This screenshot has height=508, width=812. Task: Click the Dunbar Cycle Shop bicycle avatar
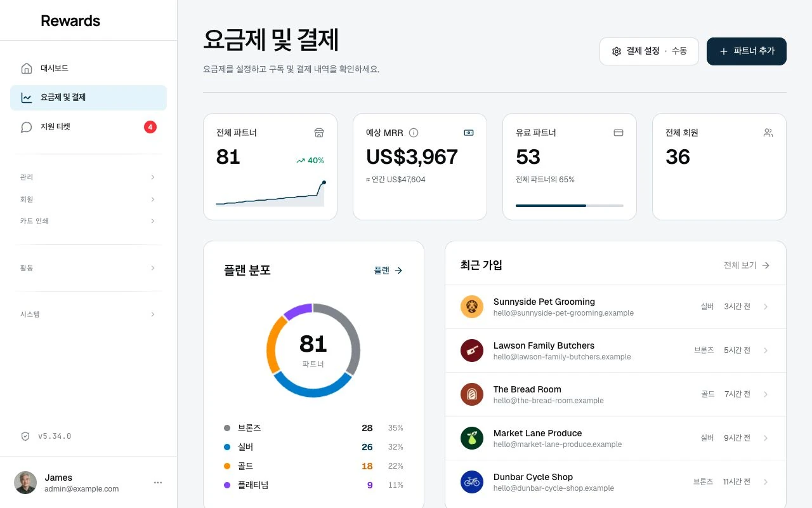tap(472, 482)
